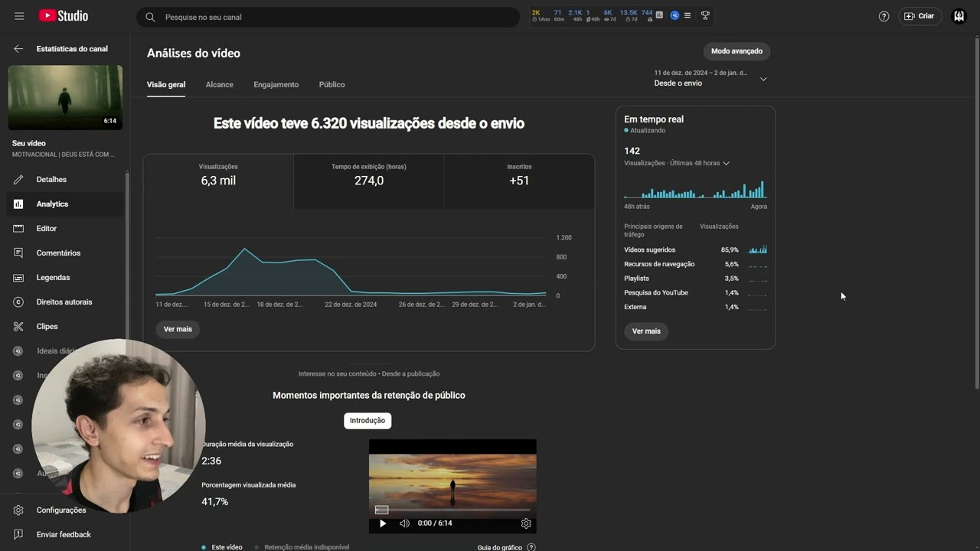Click the 41,7% average percentage value
This screenshot has height=551, width=980.
click(x=215, y=502)
